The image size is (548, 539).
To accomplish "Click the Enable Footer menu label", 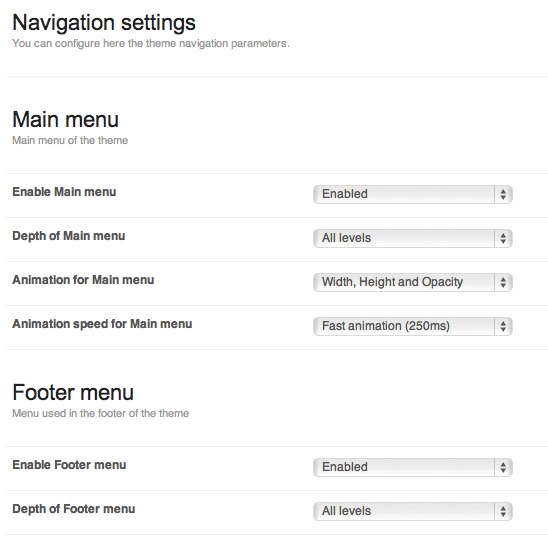I will (x=69, y=465).
